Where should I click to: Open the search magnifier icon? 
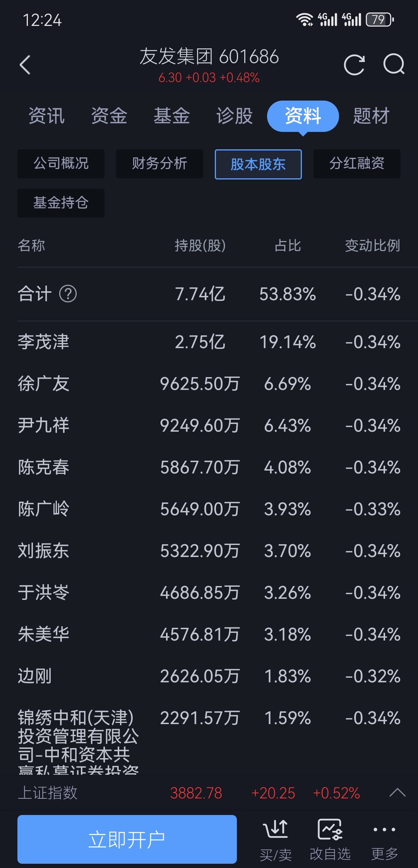[x=394, y=65]
